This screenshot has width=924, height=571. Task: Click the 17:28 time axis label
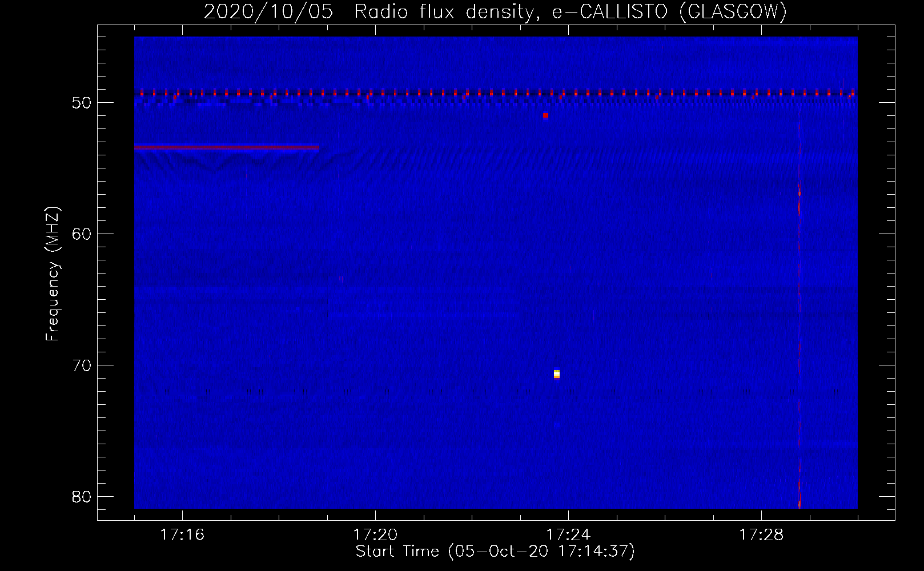pyautogui.click(x=761, y=535)
